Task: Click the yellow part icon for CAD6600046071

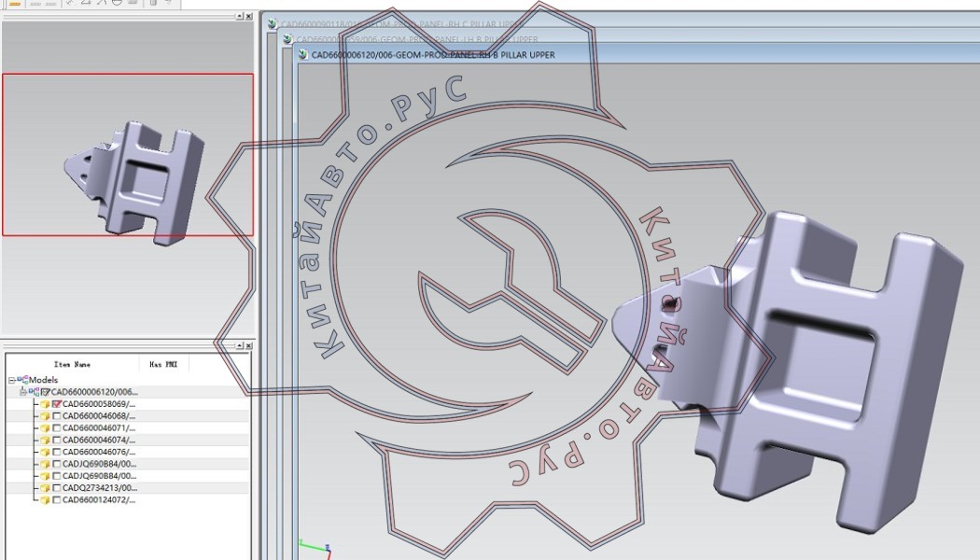Action: coord(45,428)
